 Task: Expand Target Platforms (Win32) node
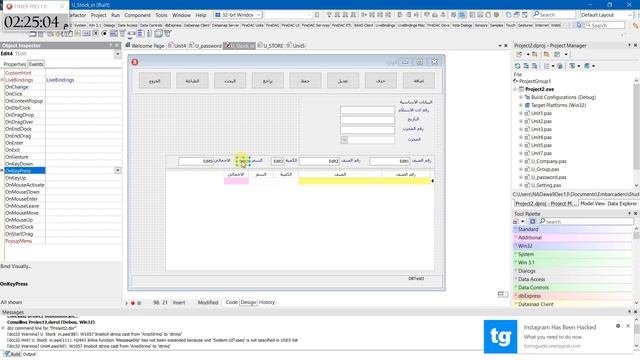pos(521,105)
